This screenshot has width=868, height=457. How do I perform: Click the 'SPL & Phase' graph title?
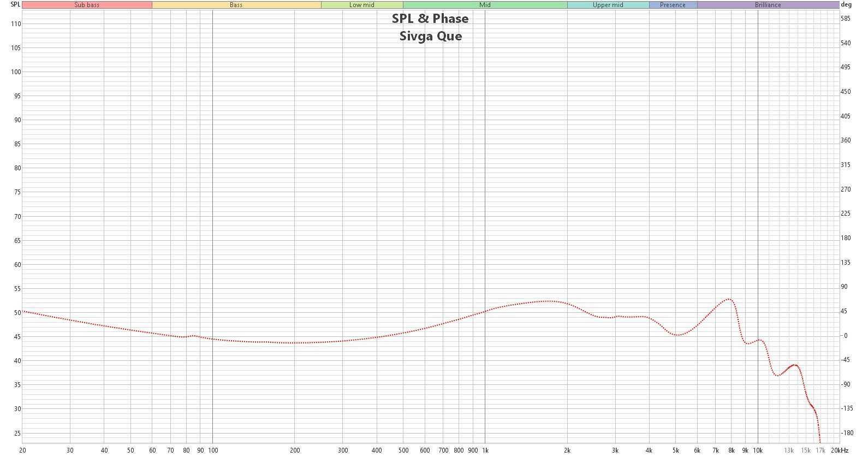(430, 19)
